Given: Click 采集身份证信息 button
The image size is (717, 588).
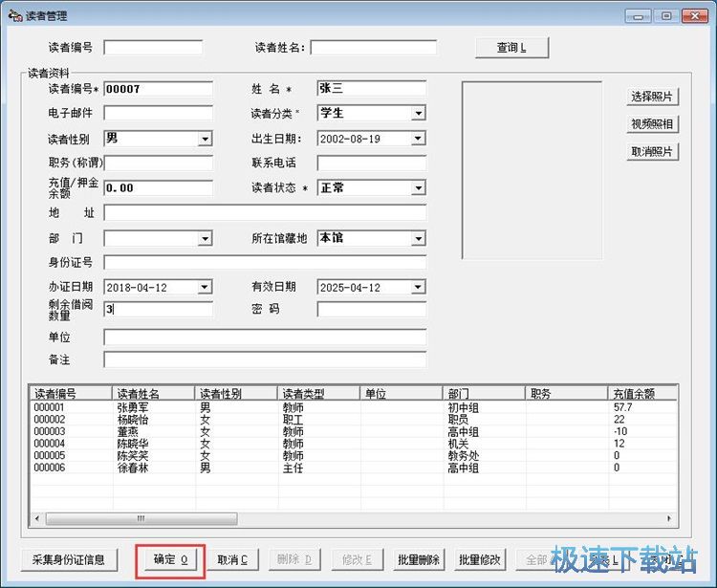Looking at the screenshot, I should click(x=68, y=559).
